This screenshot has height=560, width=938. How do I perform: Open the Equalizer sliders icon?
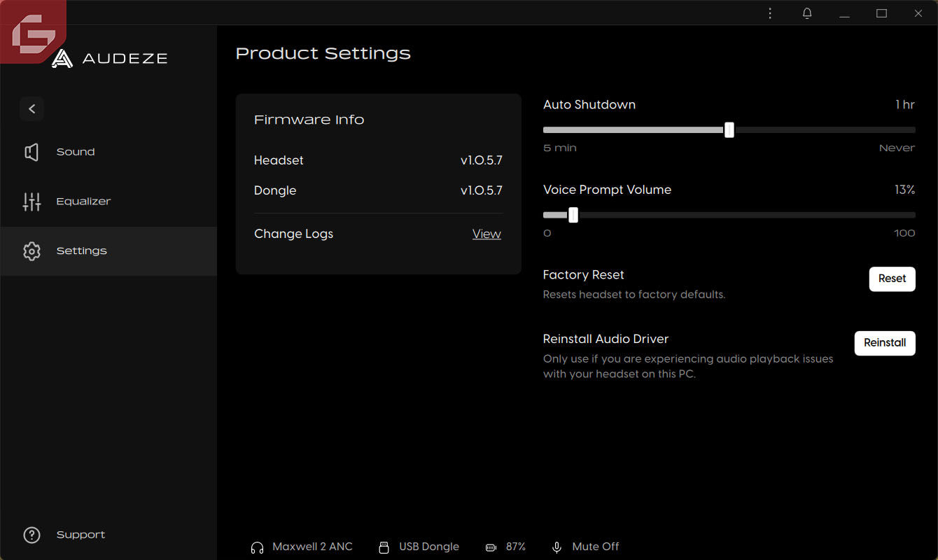coord(31,202)
